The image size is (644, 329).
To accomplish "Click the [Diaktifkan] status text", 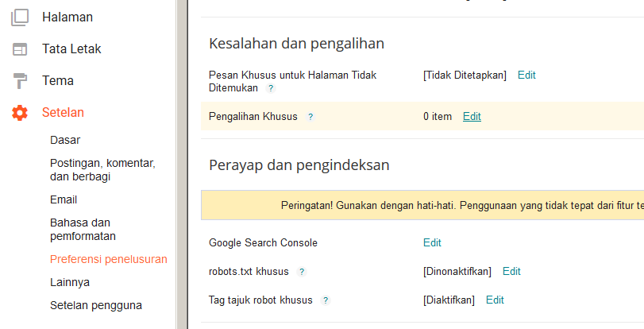I will [449, 300].
